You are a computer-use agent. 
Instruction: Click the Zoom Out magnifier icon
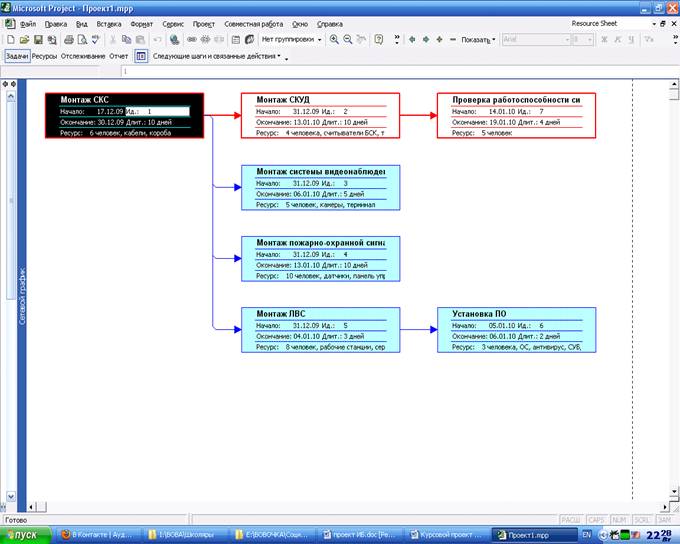coord(347,39)
